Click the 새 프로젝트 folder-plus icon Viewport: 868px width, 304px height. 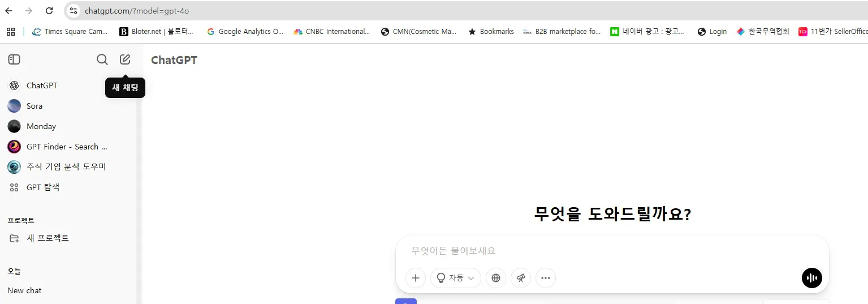tap(14, 238)
